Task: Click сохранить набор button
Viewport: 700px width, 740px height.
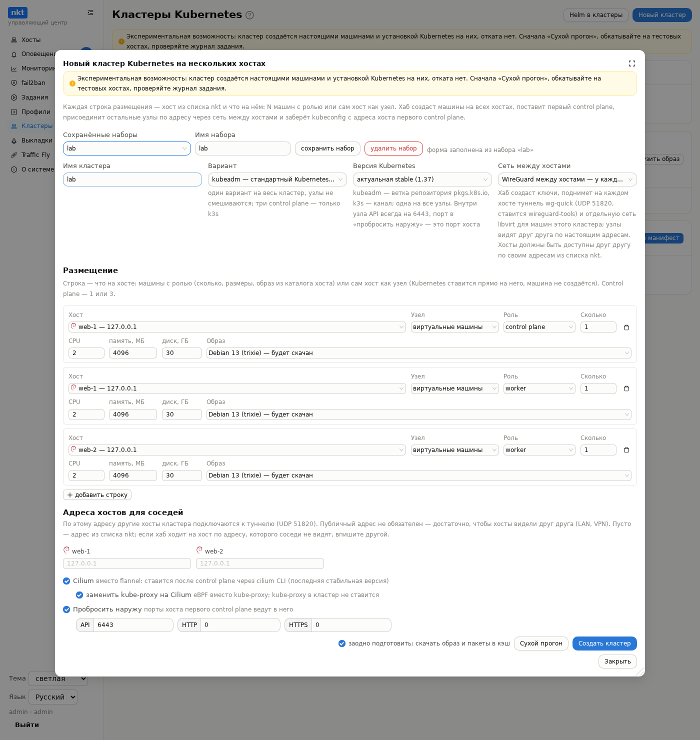Action: coord(327,148)
